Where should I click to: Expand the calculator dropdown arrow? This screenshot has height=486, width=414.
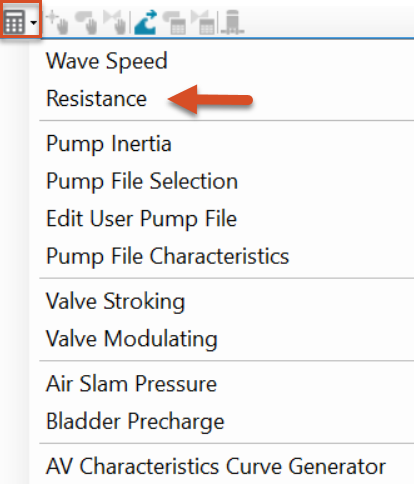coord(33,23)
